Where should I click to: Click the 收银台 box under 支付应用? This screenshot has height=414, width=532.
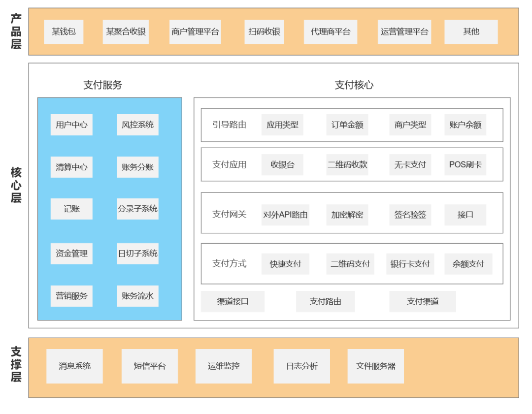click(x=282, y=165)
